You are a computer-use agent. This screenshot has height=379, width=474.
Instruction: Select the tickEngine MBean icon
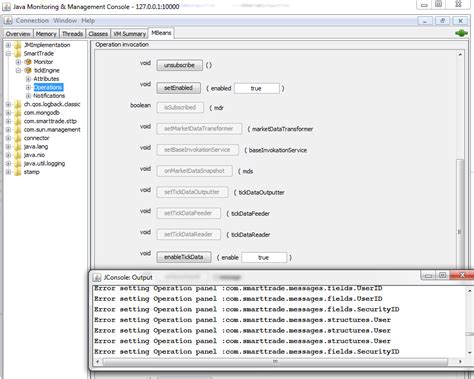pyautogui.click(x=28, y=70)
